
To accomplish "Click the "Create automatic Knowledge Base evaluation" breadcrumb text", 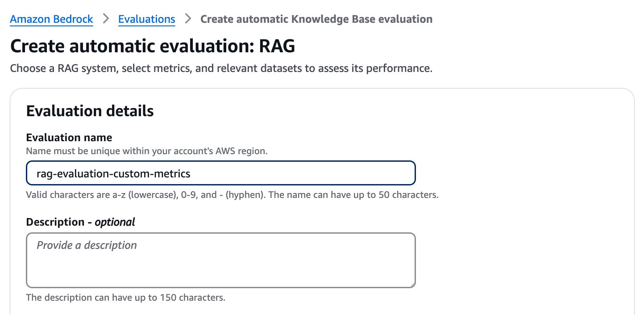I will [316, 19].
